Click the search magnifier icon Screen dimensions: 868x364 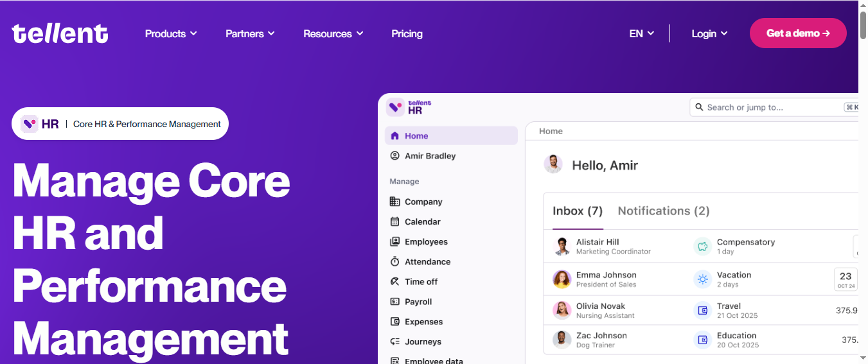(699, 107)
